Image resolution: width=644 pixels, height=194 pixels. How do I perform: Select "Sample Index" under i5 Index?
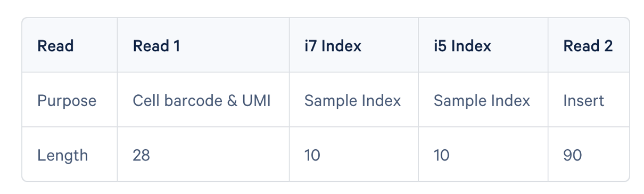click(483, 100)
